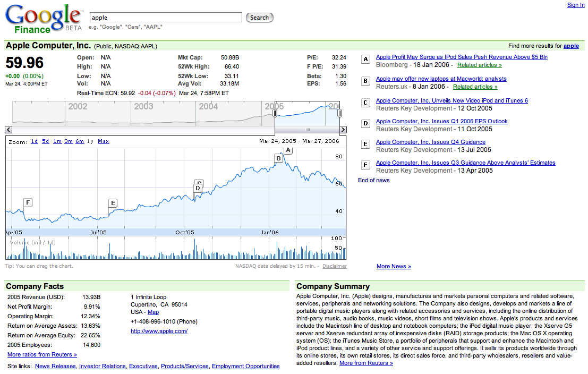Click news marker E icon in news list

pos(365,144)
